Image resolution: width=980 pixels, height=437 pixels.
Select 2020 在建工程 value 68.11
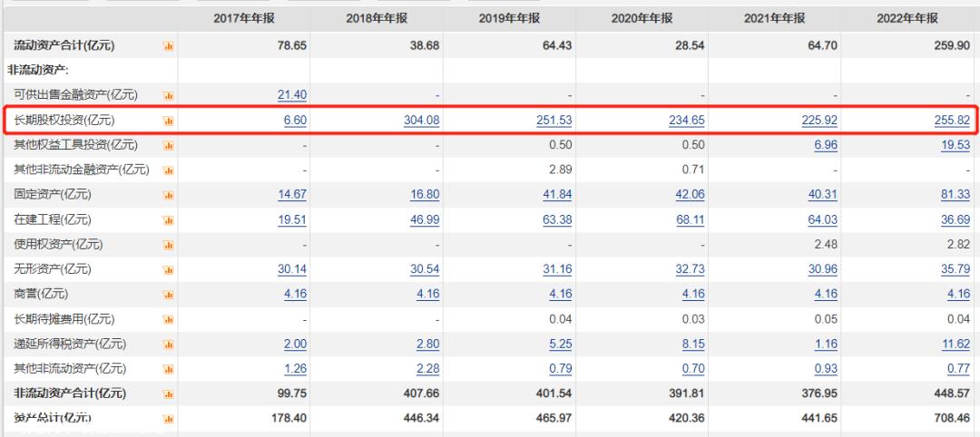click(x=690, y=219)
